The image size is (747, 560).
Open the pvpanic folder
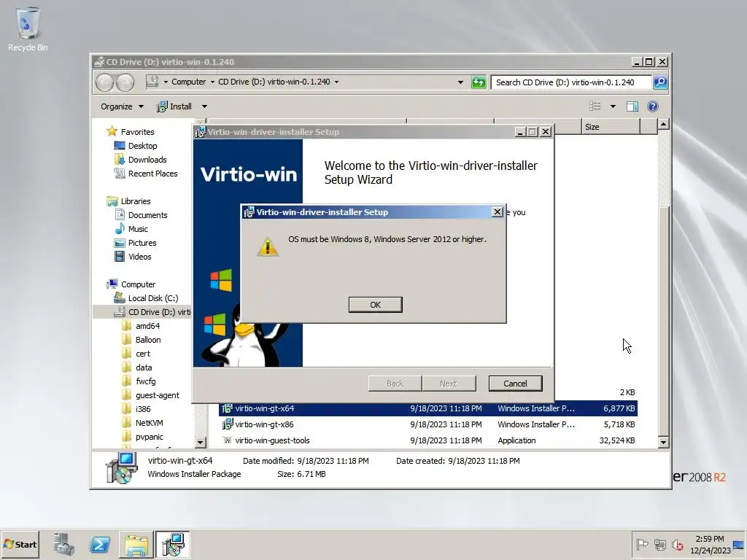pos(149,436)
